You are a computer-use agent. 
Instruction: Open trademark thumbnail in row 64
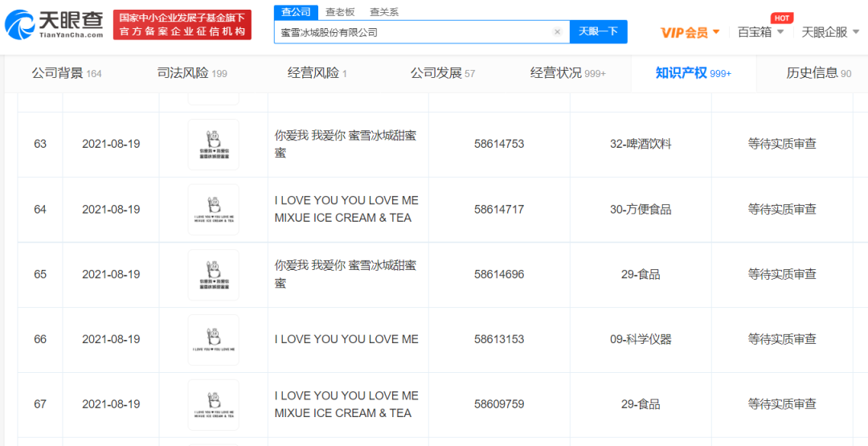coord(213,210)
